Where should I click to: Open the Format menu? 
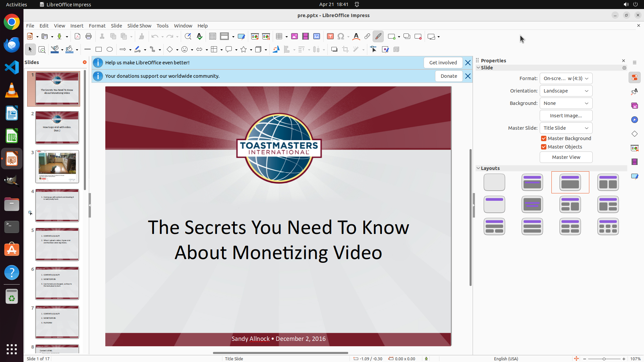click(97, 26)
